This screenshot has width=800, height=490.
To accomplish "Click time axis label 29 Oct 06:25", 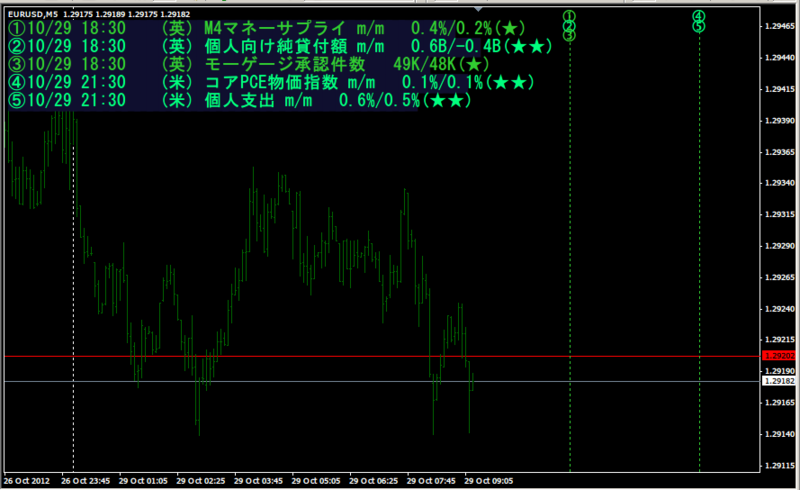I will tap(373, 481).
